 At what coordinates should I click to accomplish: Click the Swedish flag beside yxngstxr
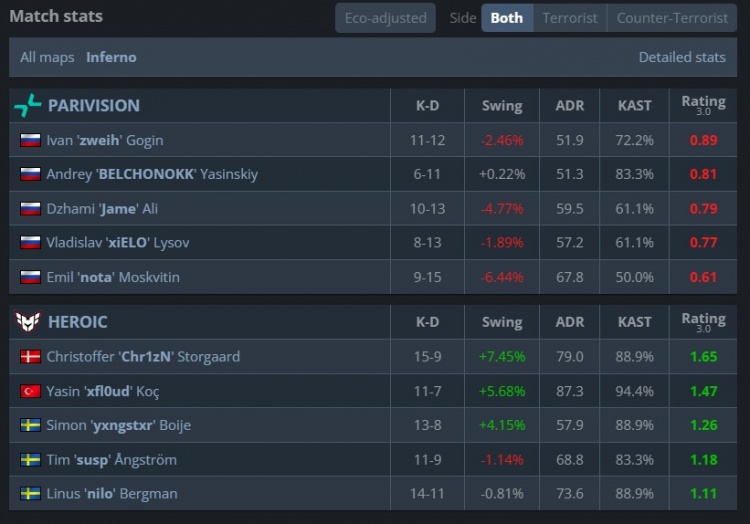[30, 425]
